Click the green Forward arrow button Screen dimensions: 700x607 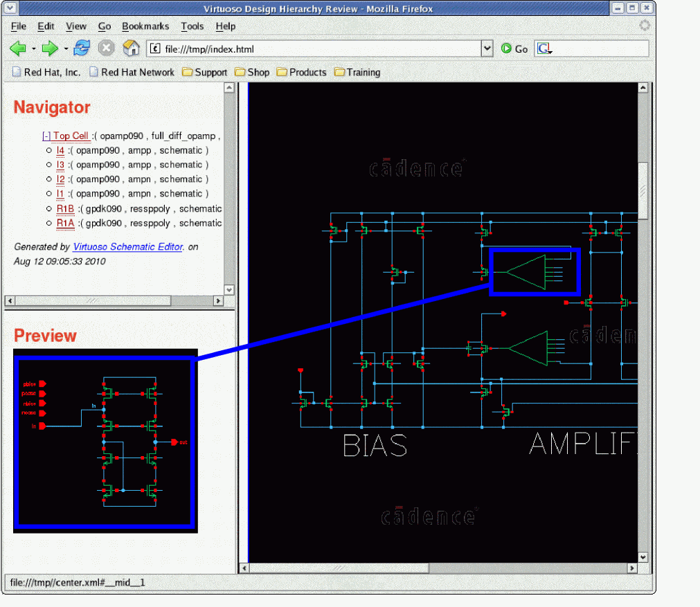tap(50, 48)
